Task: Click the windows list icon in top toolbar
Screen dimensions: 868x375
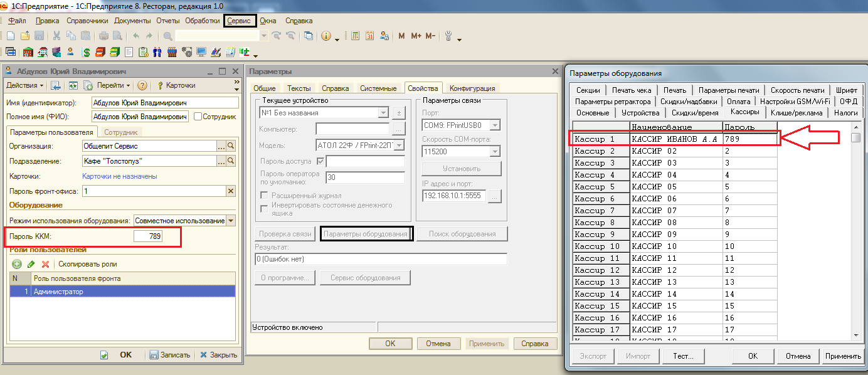Action: (x=308, y=36)
